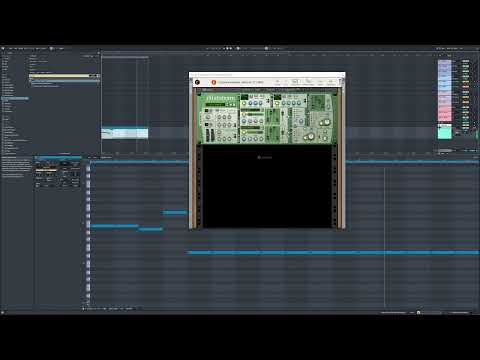The width and height of the screenshot is (480, 360).
Task: Select the pink track block in the right panel
Action: (x=444, y=113)
